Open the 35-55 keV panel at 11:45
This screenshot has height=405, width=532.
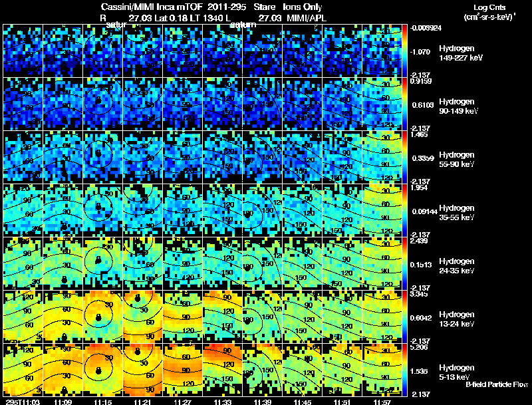pyautogui.click(x=303, y=211)
